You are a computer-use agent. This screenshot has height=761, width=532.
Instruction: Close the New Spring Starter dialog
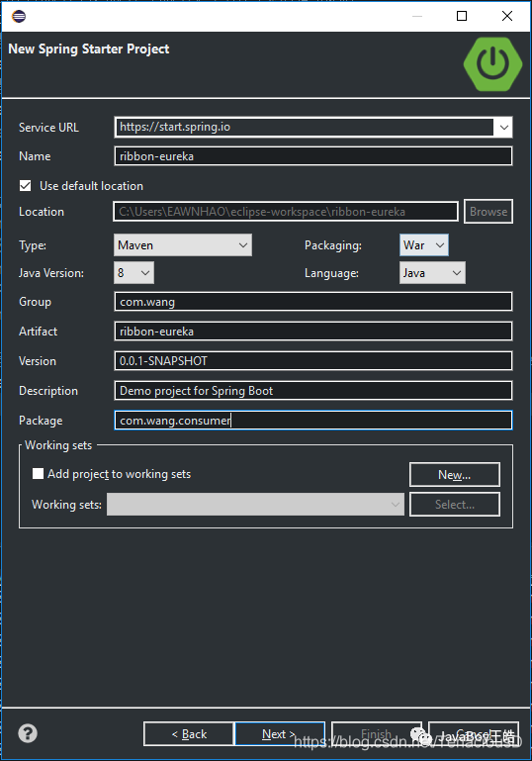point(507,16)
